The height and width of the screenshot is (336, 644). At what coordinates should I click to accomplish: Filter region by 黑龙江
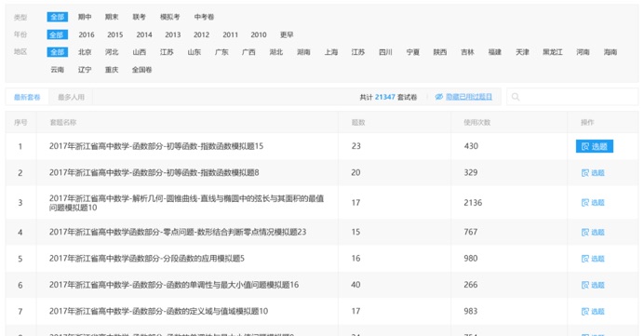(553, 52)
